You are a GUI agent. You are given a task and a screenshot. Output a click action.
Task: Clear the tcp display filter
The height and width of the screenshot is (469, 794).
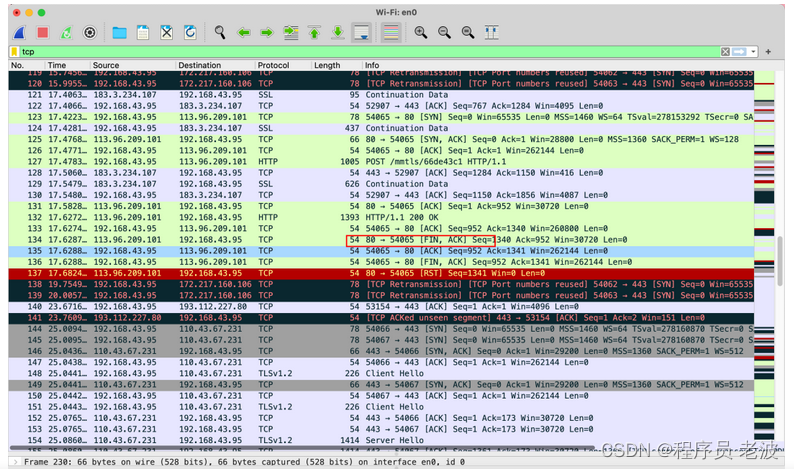click(x=725, y=52)
